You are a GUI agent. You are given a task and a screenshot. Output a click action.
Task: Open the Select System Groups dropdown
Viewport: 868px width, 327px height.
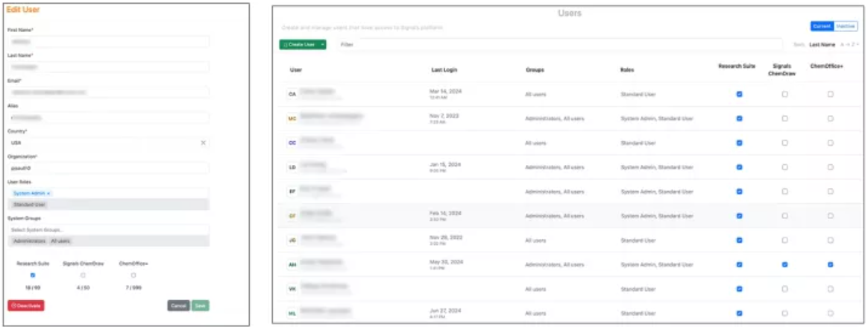click(108, 230)
